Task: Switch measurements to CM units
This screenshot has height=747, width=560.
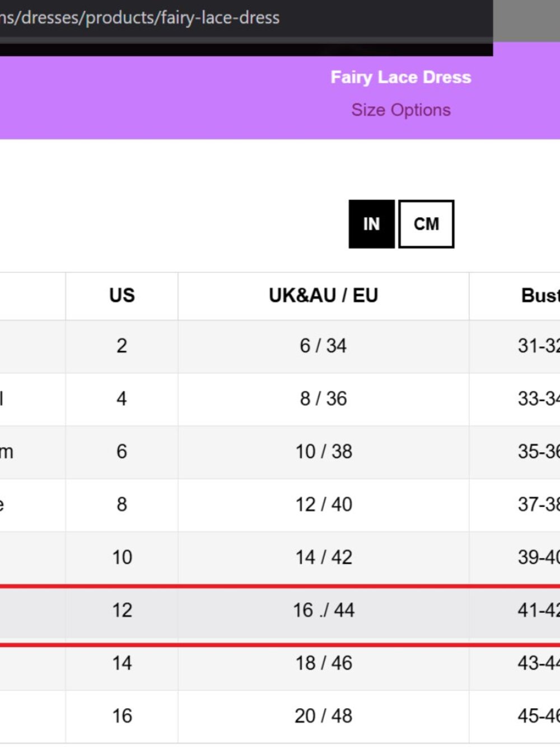Action: 426,224
